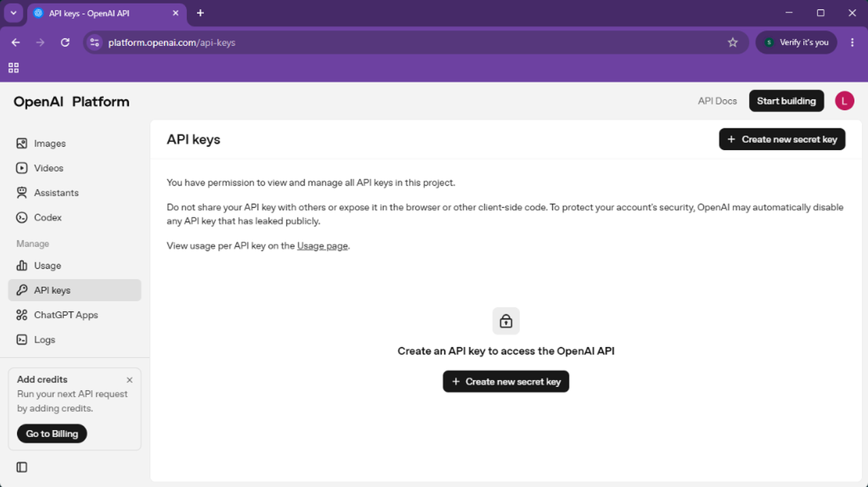Select API keys in the sidebar
This screenshot has height=487, width=868.
pos(74,290)
